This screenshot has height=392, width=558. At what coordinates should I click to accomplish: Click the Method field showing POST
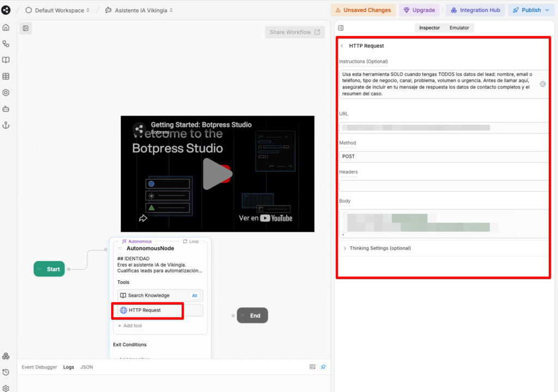tap(444, 156)
